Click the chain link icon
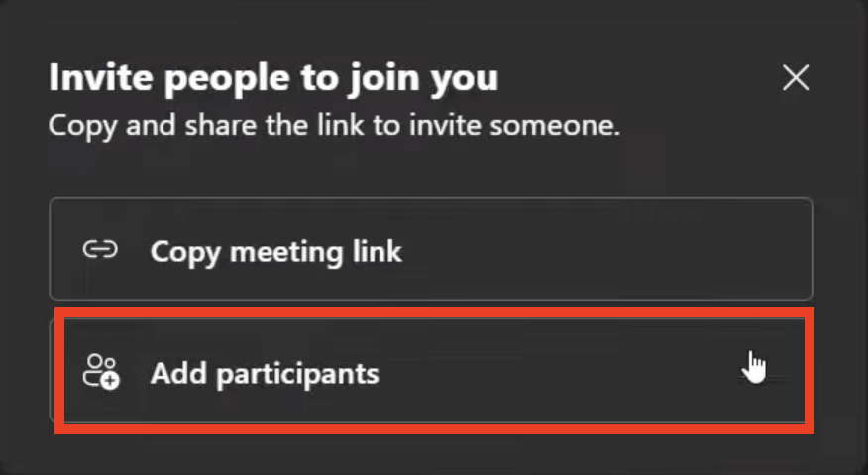This screenshot has width=868, height=475. [x=100, y=250]
